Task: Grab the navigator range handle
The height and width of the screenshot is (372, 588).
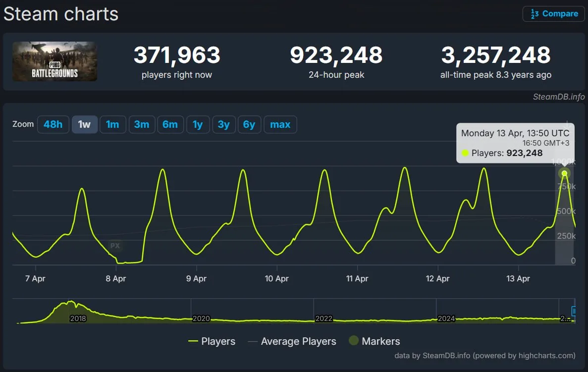Action: (x=573, y=311)
